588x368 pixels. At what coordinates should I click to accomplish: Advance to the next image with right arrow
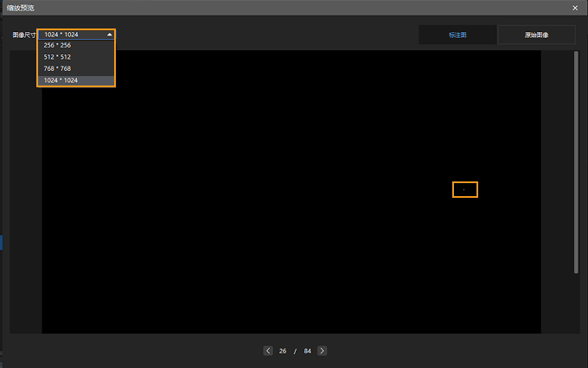tap(322, 351)
